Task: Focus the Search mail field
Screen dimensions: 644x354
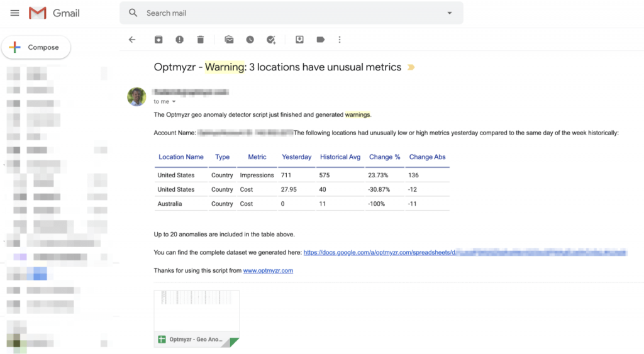Action: pos(292,13)
